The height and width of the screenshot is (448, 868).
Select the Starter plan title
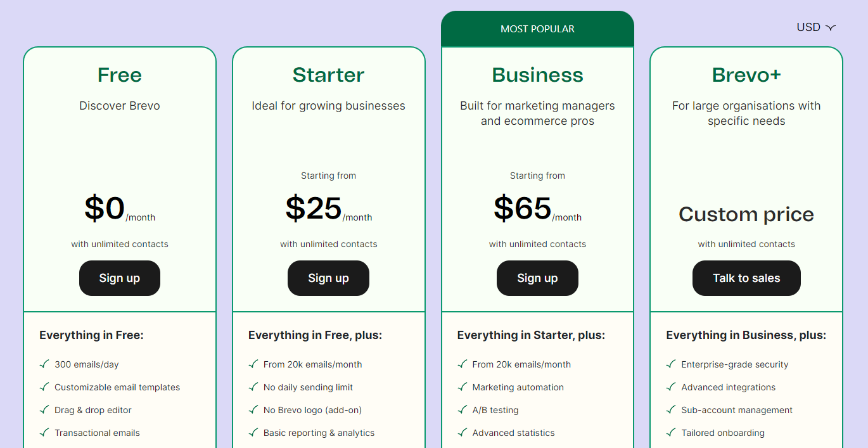coord(328,75)
